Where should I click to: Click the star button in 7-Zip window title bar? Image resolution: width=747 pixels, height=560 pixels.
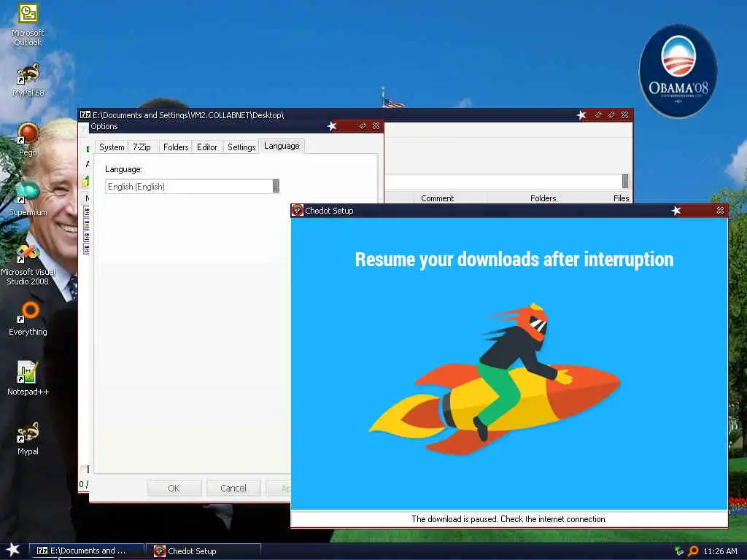[581, 114]
